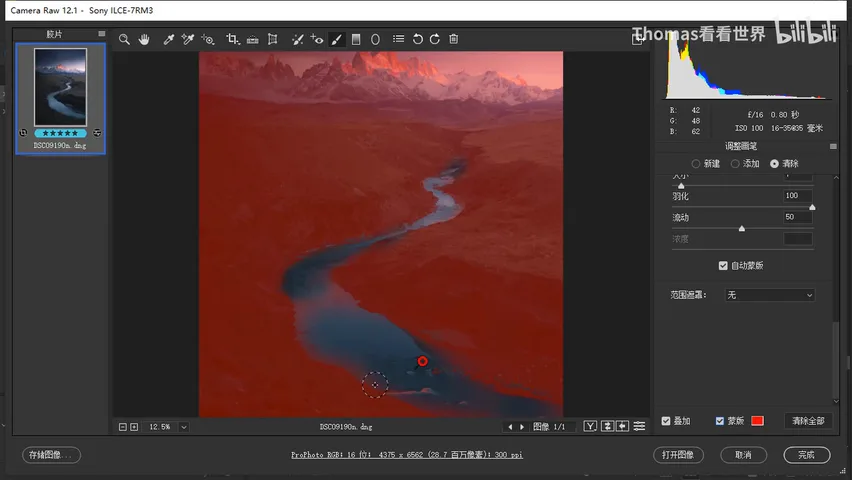Select the Targeted Adjustment tool
The image size is (852, 480).
click(208, 39)
